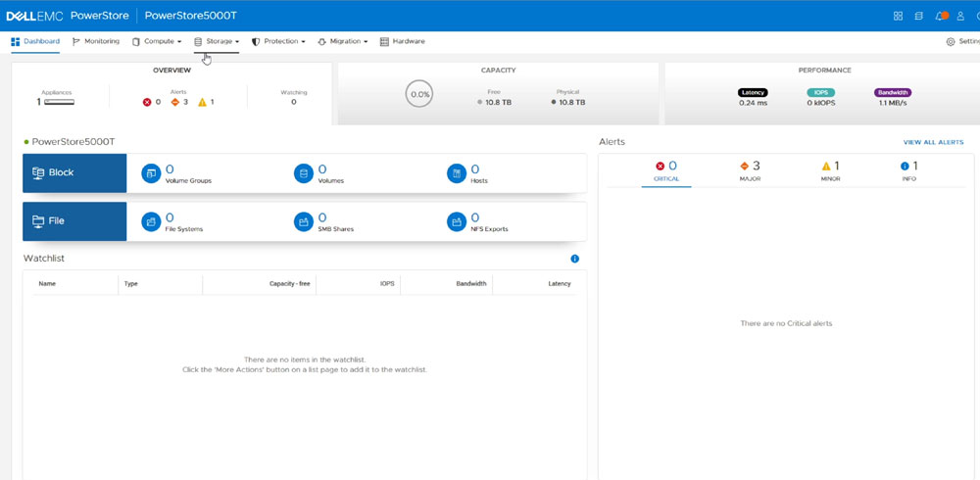Click the SMB Shares circle icon
This screenshot has height=480, width=980.
[304, 221]
